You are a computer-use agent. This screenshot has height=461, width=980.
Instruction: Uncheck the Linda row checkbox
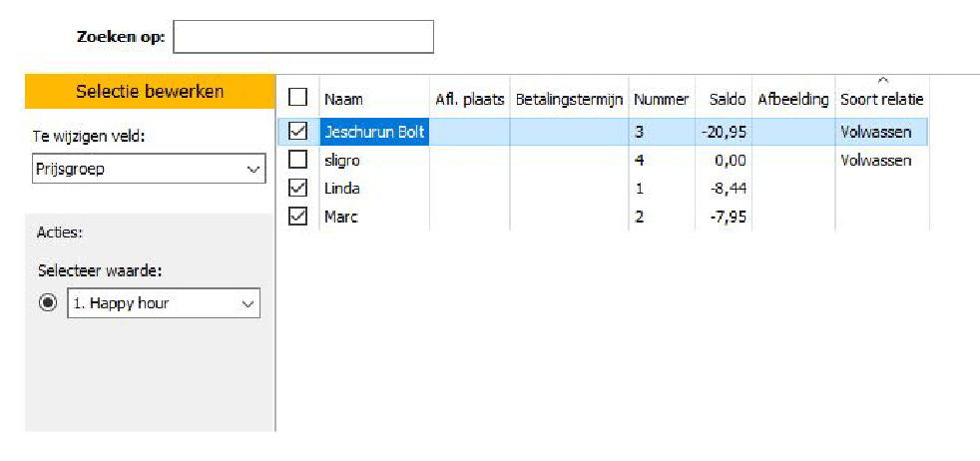coord(297,188)
